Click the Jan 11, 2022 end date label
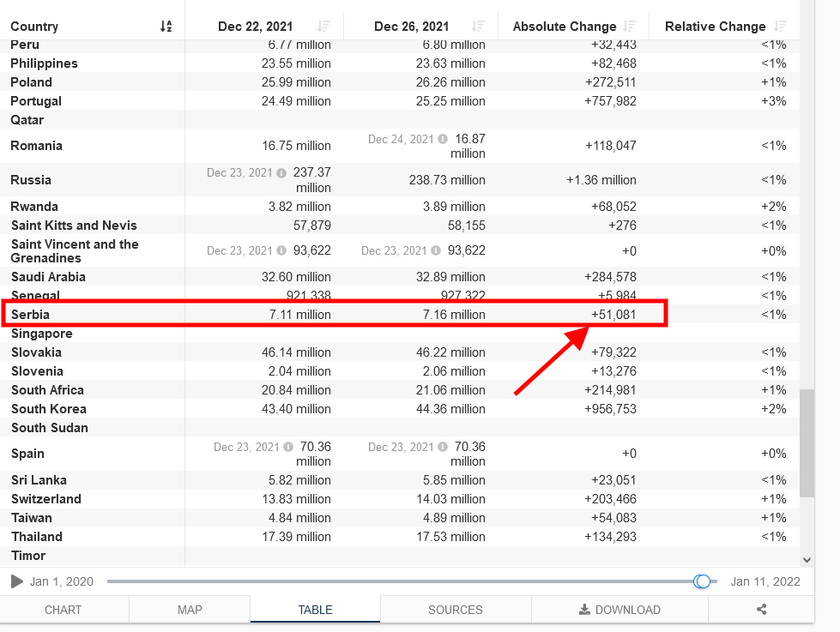 (765, 581)
